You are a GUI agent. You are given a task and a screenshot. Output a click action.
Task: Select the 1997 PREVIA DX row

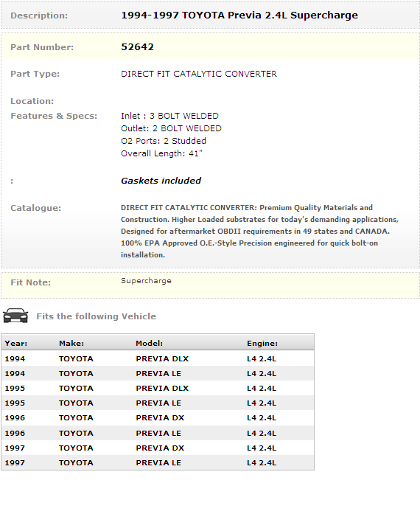tap(158, 448)
